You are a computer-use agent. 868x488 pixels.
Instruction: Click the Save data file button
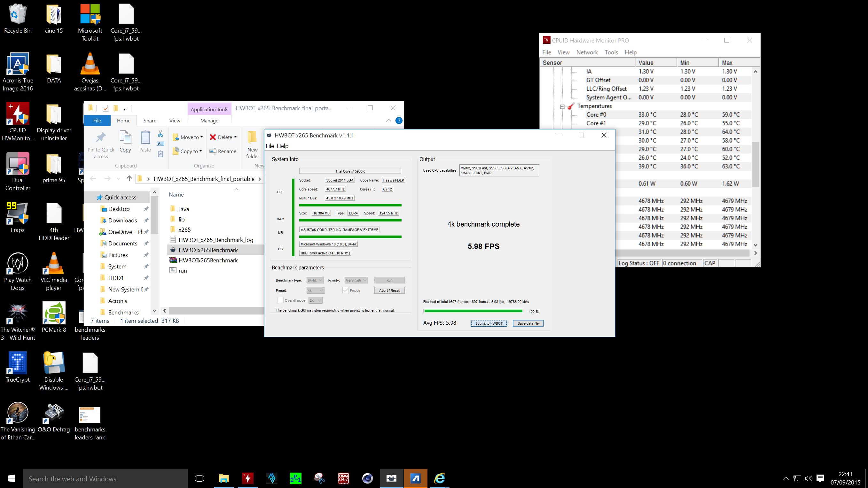(528, 323)
